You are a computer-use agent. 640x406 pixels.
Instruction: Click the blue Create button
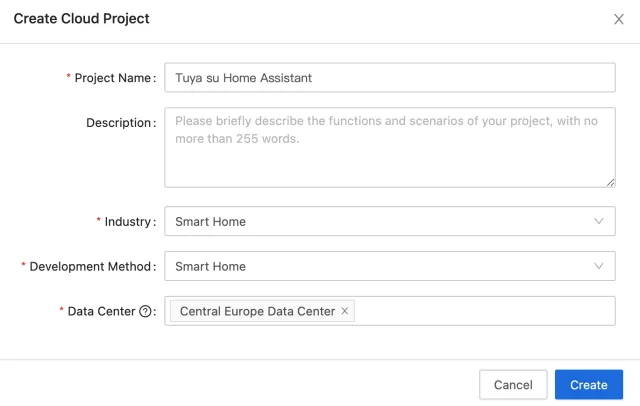tap(589, 385)
